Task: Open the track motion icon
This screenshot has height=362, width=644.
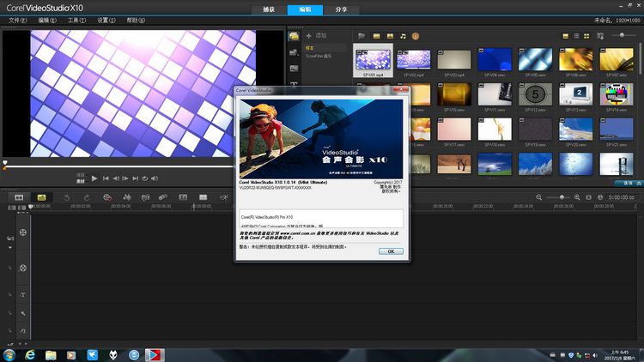Action: pos(163,197)
